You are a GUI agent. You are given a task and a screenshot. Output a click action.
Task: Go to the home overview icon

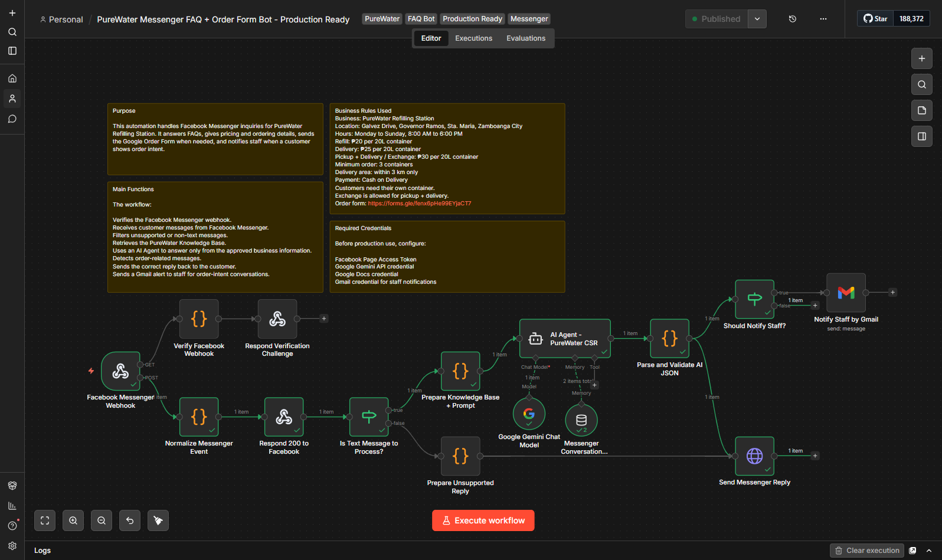12,78
